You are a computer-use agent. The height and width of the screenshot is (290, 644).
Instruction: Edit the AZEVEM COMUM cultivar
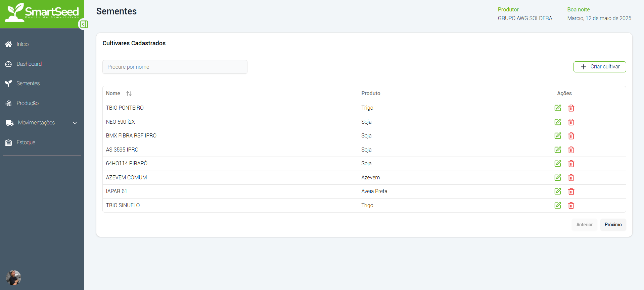[x=558, y=177]
